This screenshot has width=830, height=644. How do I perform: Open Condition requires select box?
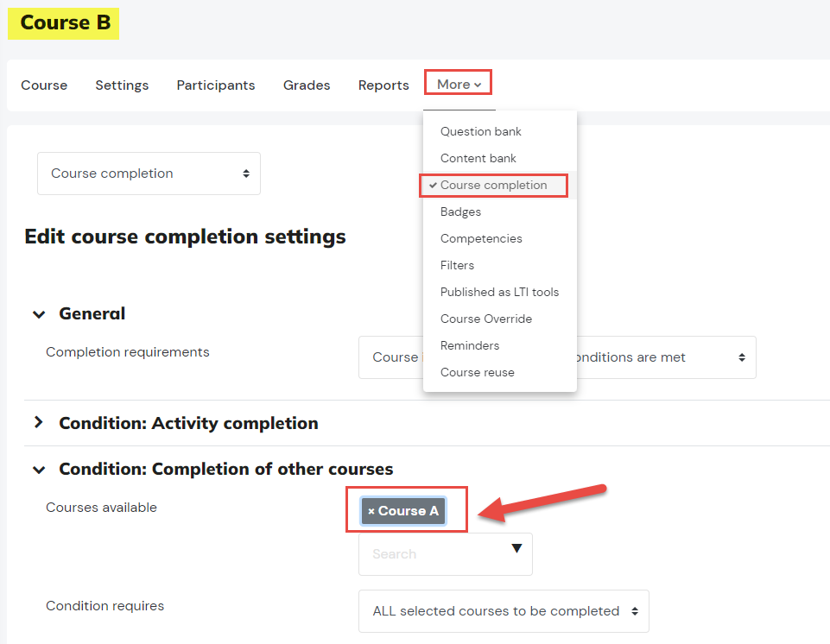coord(504,611)
